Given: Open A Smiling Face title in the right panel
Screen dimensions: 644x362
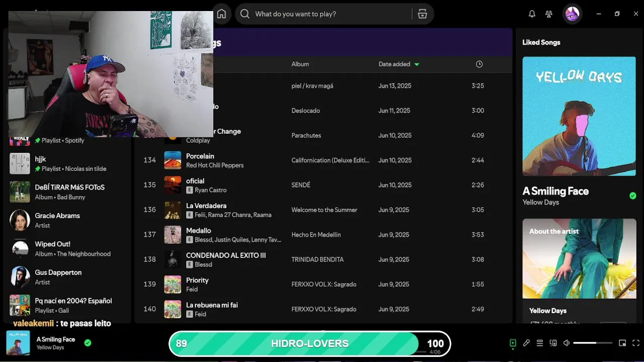Looking at the screenshot, I should [x=555, y=191].
